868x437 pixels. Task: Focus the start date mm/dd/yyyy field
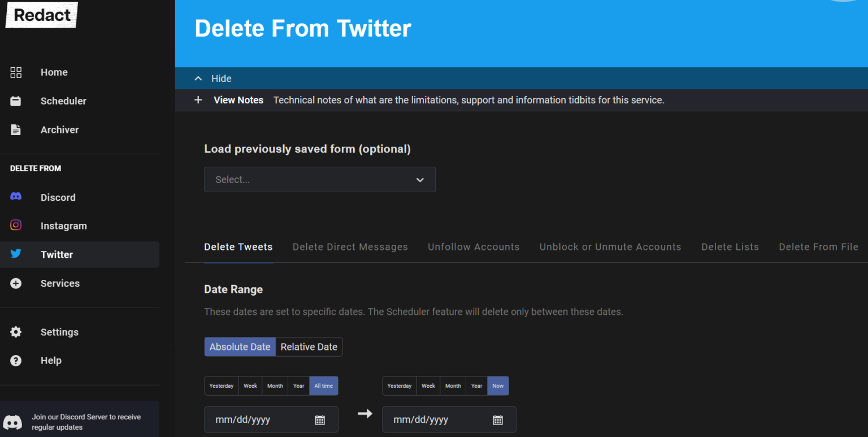[x=271, y=419]
